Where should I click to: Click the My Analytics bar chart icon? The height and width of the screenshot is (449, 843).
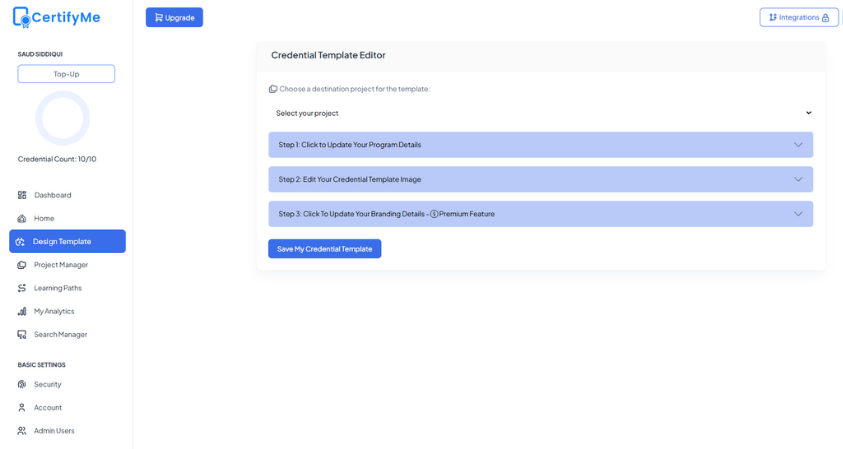pyautogui.click(x=22, y=311)
